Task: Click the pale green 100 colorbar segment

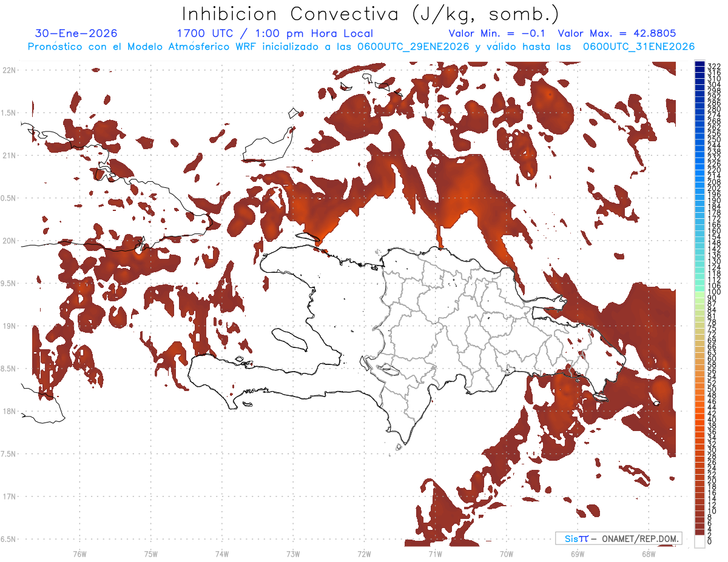Action: [x=700, y=293]
